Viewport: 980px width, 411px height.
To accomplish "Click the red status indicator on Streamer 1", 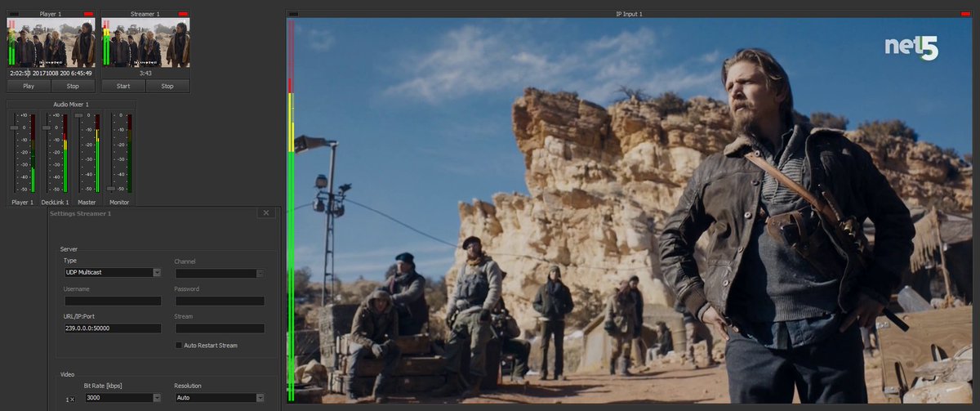I will coord(182,14).
